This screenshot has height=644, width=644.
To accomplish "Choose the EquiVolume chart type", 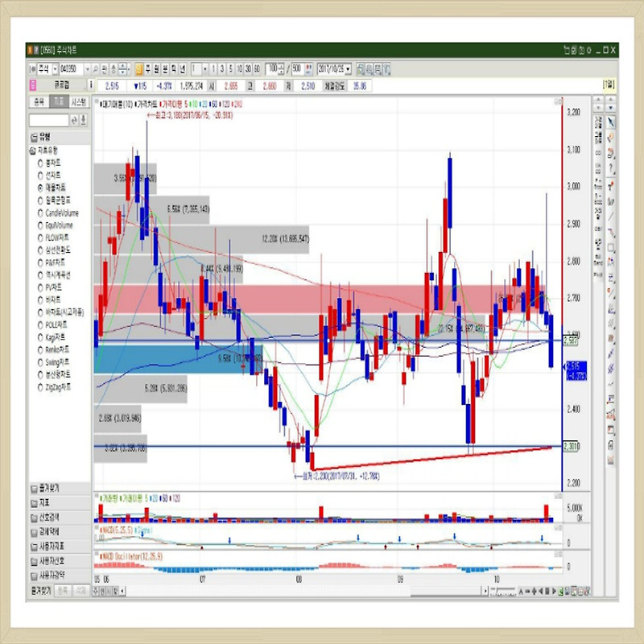I will [x=55, y=225].
